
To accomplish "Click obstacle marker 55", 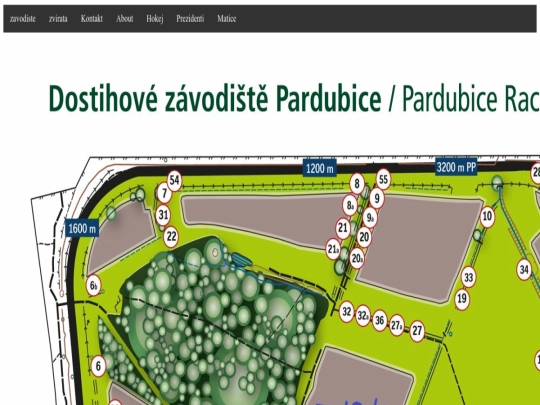I will 383,179.
